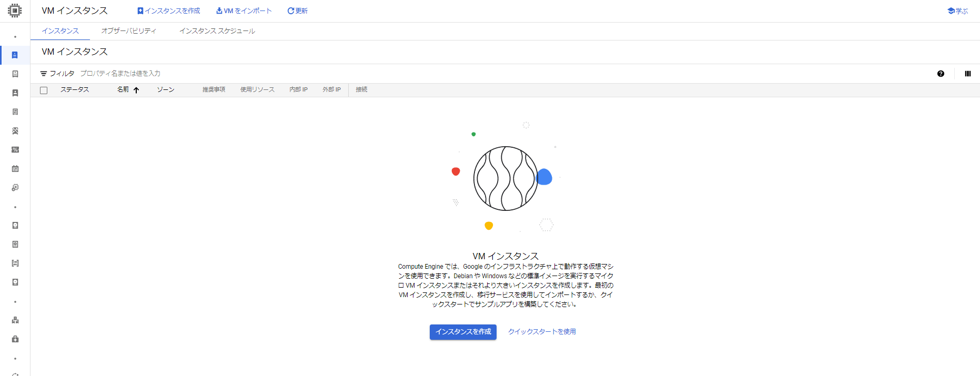The height and width of the screenshot is (376, 980).
Task: Click 接続 column header
Action: 361,90
